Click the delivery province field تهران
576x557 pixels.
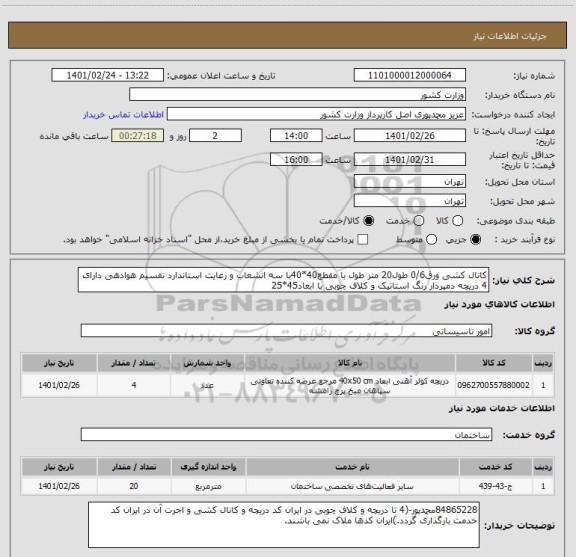click(410, 182)
